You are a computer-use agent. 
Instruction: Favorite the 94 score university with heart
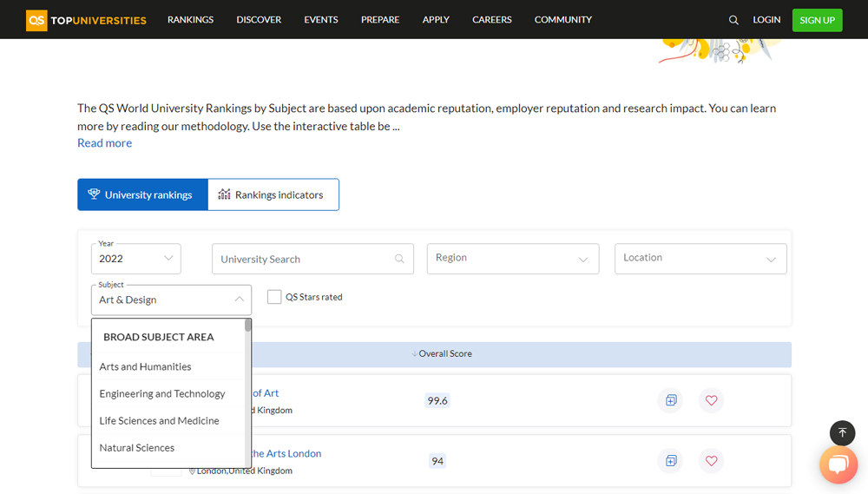(x=712, y=461)
